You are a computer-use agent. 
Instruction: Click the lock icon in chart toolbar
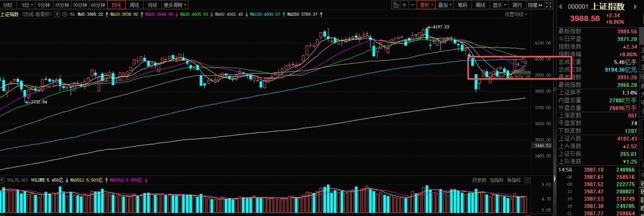click(x=396, y=5)
